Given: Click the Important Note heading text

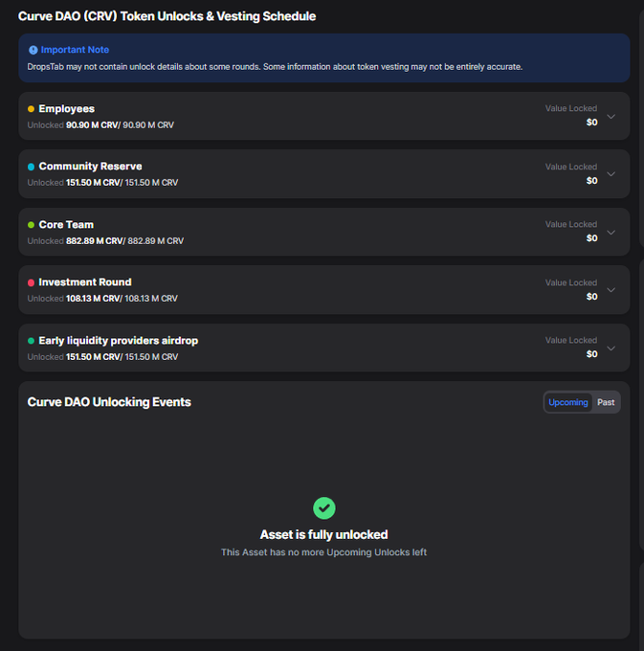Looking at the screenshot, I should tap(75, 50).
